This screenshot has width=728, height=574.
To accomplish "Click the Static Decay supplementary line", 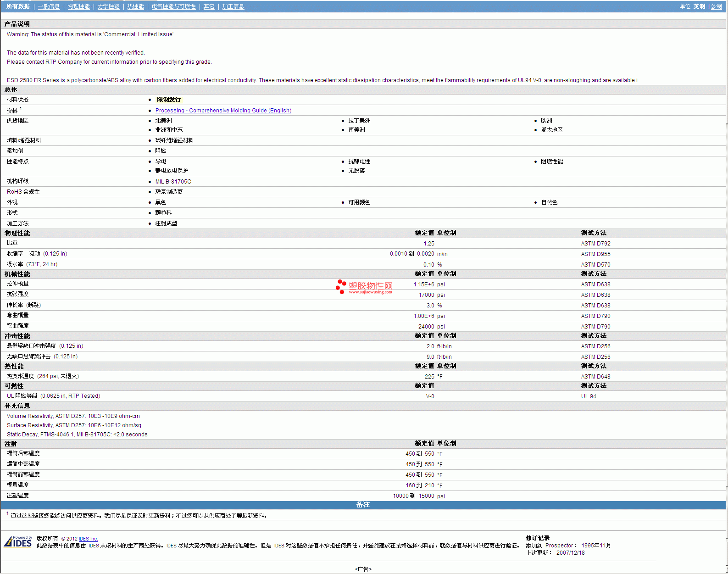I will [x=77, y=435].
